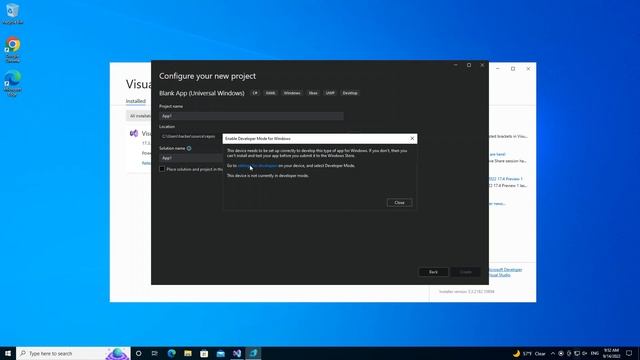Open the Windows Start menu
The width and height of the screenshot is (640, 360).
(x=8, y=353)
